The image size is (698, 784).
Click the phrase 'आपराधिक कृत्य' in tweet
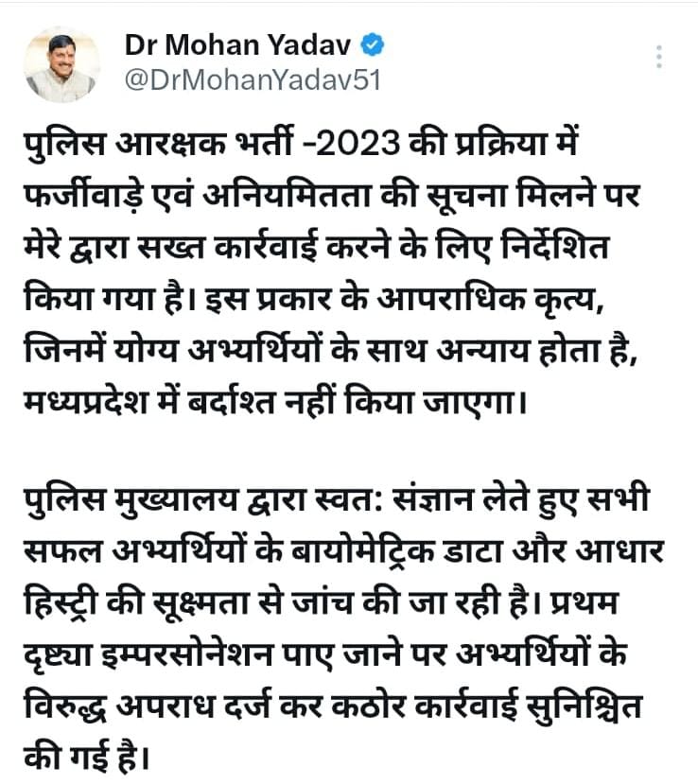pyautogui.click(x=490, y=300)
